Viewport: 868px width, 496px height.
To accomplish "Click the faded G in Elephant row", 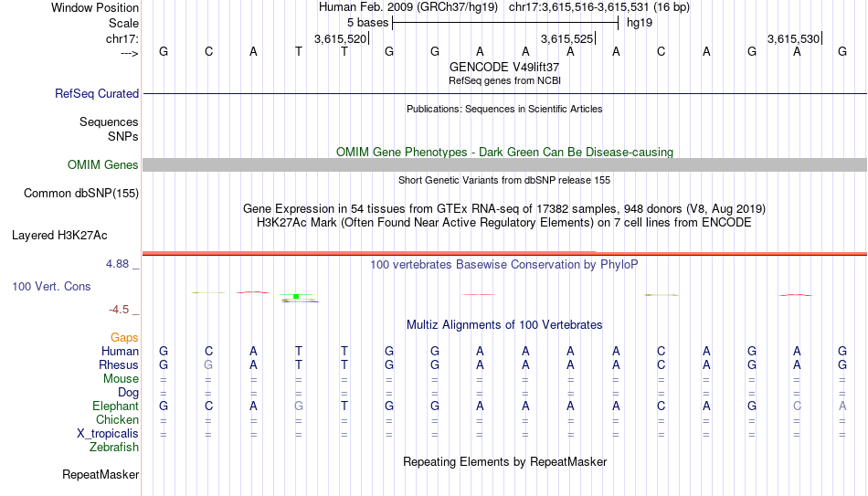I will tap(299, 406).
